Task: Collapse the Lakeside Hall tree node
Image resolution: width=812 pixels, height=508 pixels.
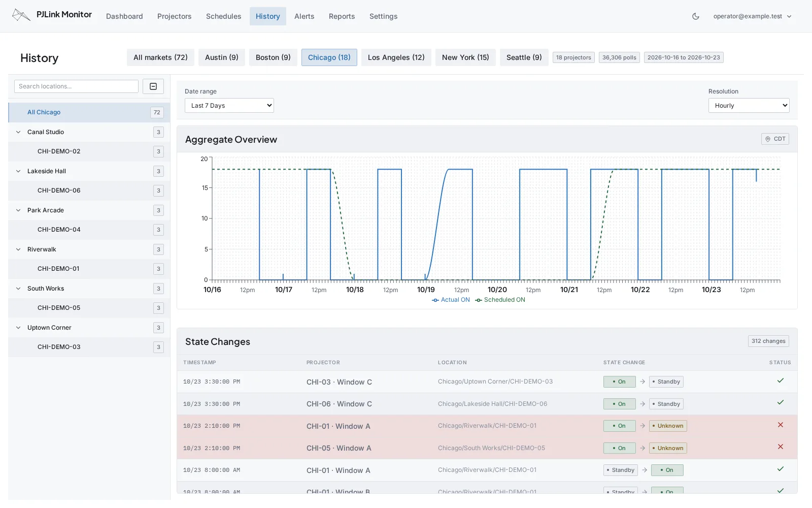Action: tap(18, 171)
